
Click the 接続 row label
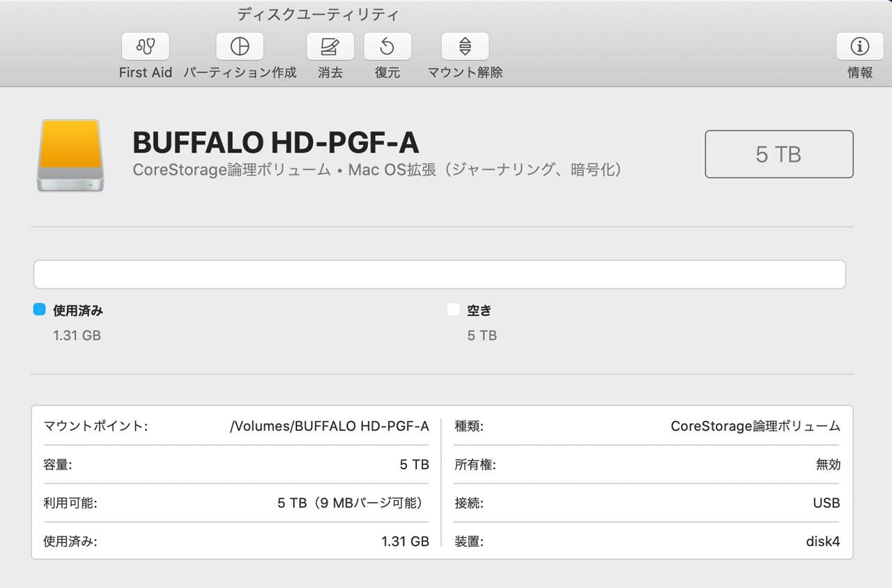point(469,503)
